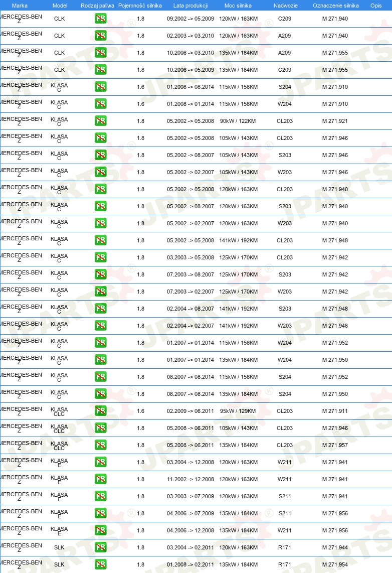
Task: Click the 95kW / 129KM power value
Action: [238, 411]
